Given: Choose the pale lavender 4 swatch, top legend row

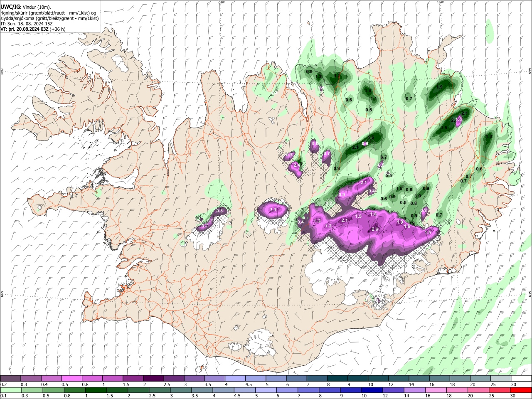Looking at the screenshot, I should point(235,379).
